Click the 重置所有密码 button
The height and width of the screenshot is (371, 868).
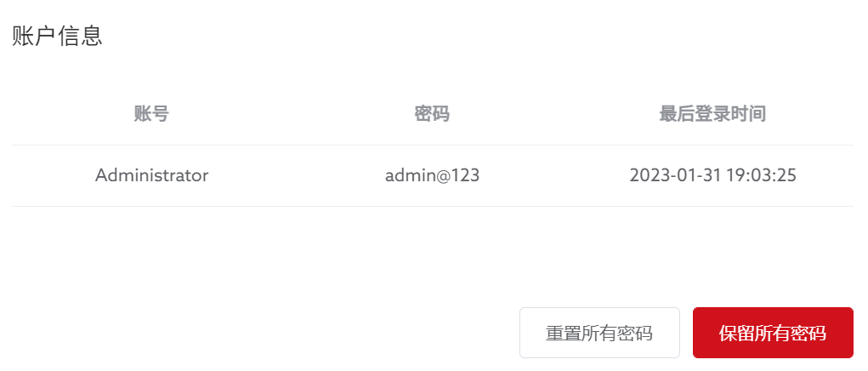coord(599,333)
